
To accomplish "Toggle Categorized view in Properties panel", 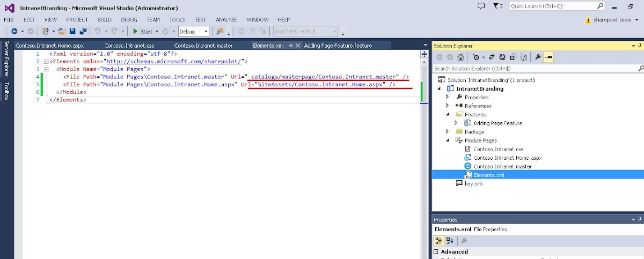I will point(438,241).
